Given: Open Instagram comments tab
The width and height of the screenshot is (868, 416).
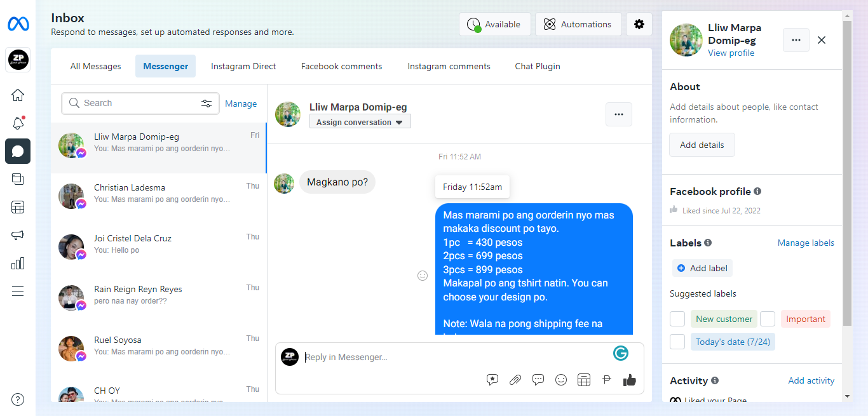Looking at the screenshot, I should [449, 66].
